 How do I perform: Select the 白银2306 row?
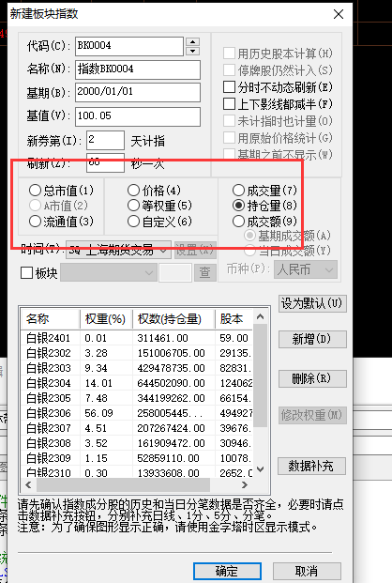[x=137, y=413]
